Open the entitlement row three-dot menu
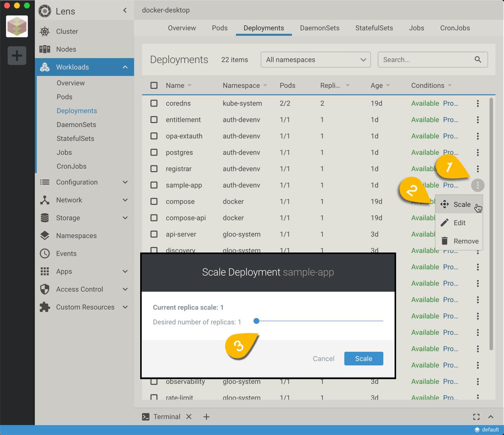Screen dimensions: 504x435 click(478, 120)
